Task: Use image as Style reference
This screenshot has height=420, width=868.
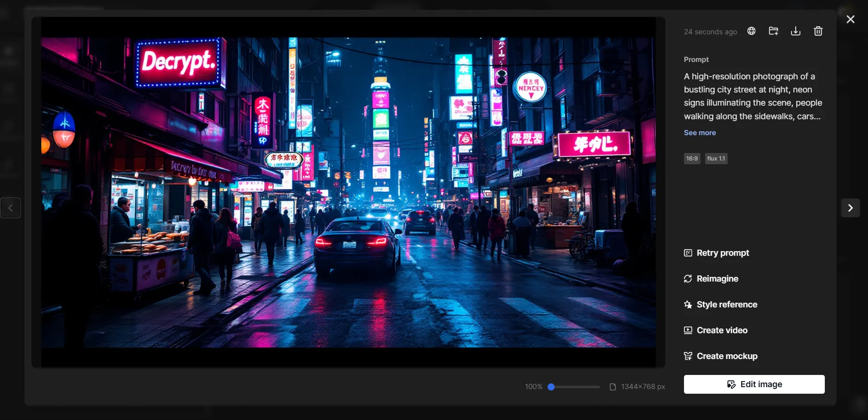Action: pyautogui.click(x=726, y=305)
